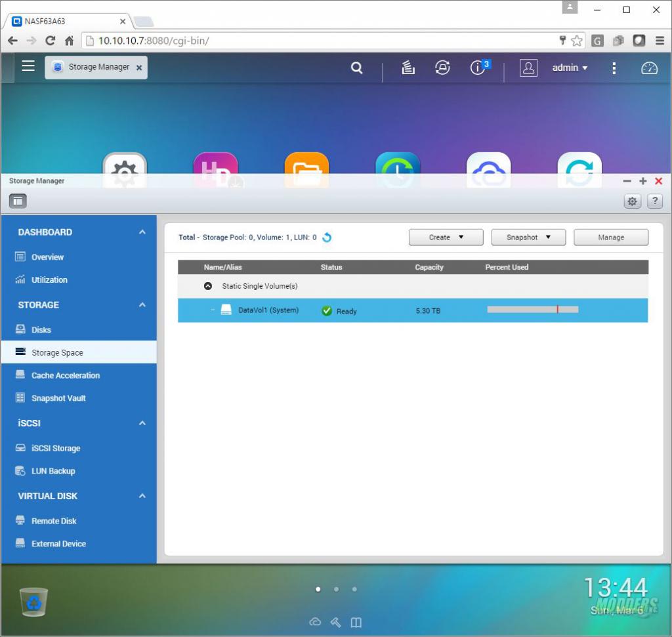Viewport: 672px width, 637px height.
Task: Select the Storage Manager taskbar tab
Action: pos(96,68)
